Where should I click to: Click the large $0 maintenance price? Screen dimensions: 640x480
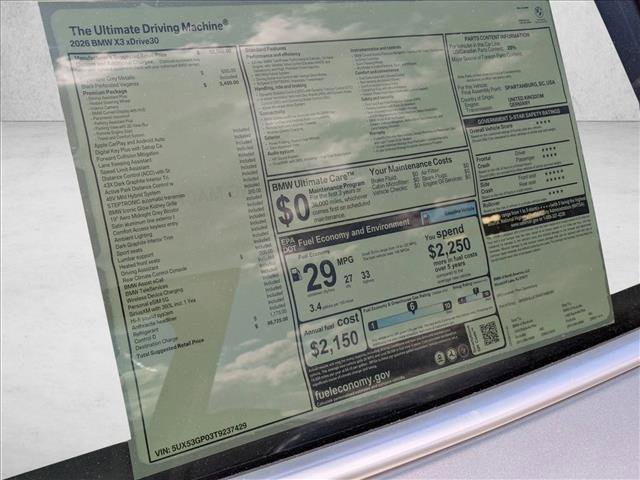(292, 210)
